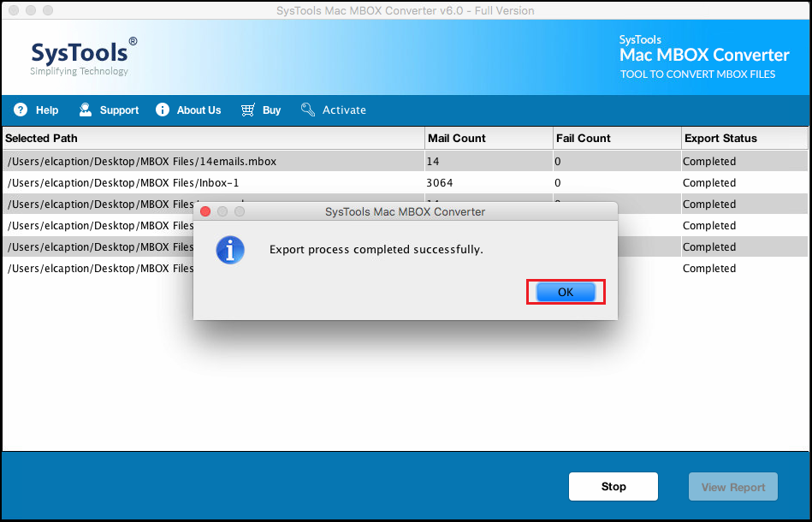
Task: Click the 'Export process completed successfully.' message
Action: 376,250
